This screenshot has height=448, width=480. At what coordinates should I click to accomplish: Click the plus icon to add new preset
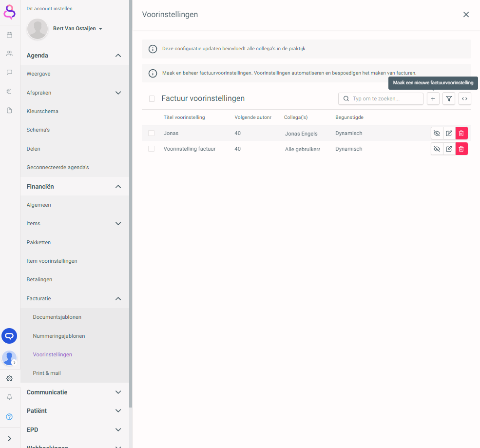[x=433, y=98]
